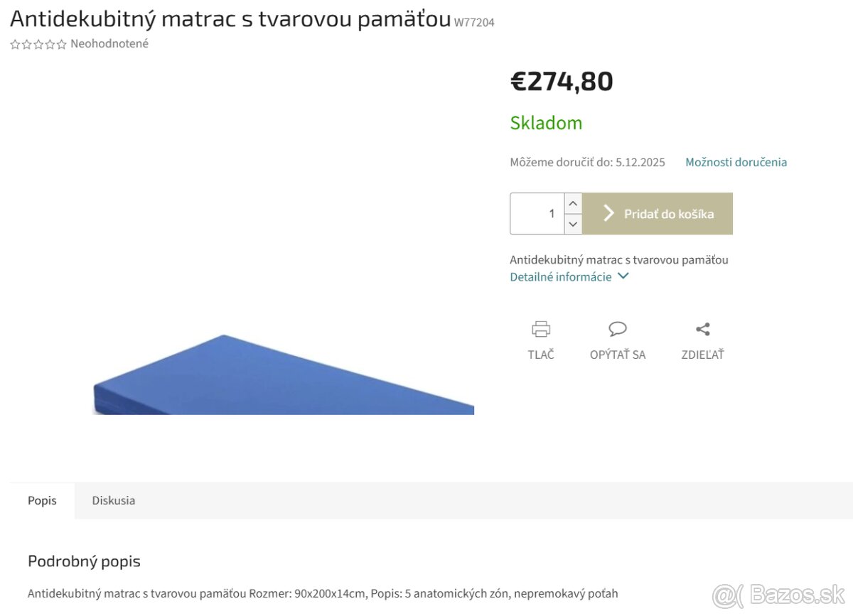The image size is (853, 616).
Task: Decrease quantity with the down arrow
Action: (x=573, y=224)
